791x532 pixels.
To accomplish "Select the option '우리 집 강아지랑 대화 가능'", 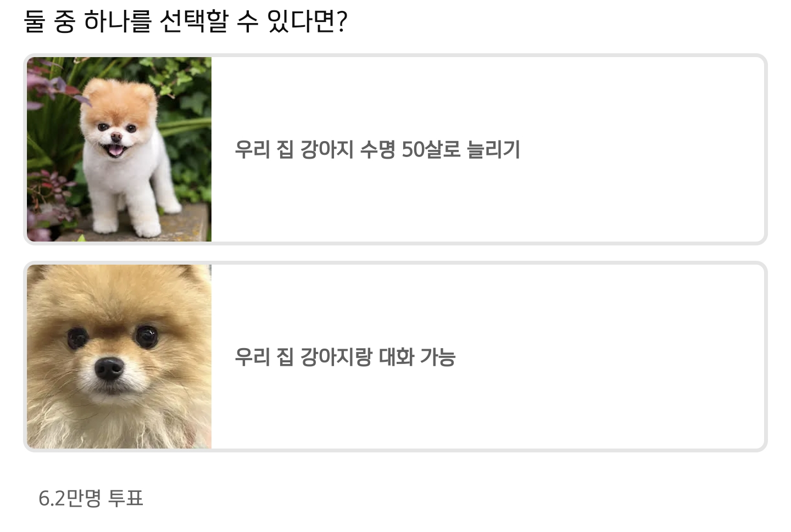I will pos(395,357).
